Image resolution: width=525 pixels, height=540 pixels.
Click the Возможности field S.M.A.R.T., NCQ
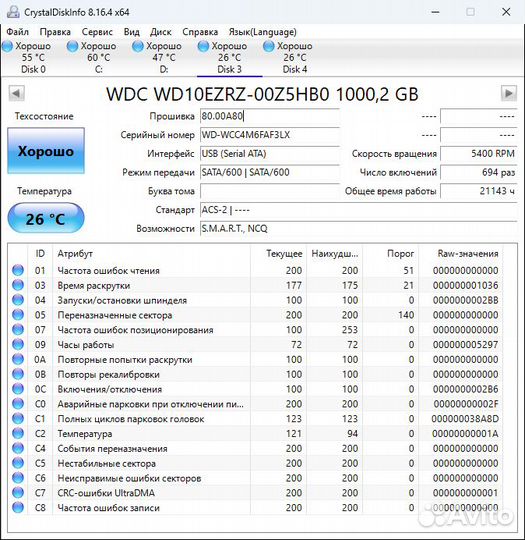point(359,229)
